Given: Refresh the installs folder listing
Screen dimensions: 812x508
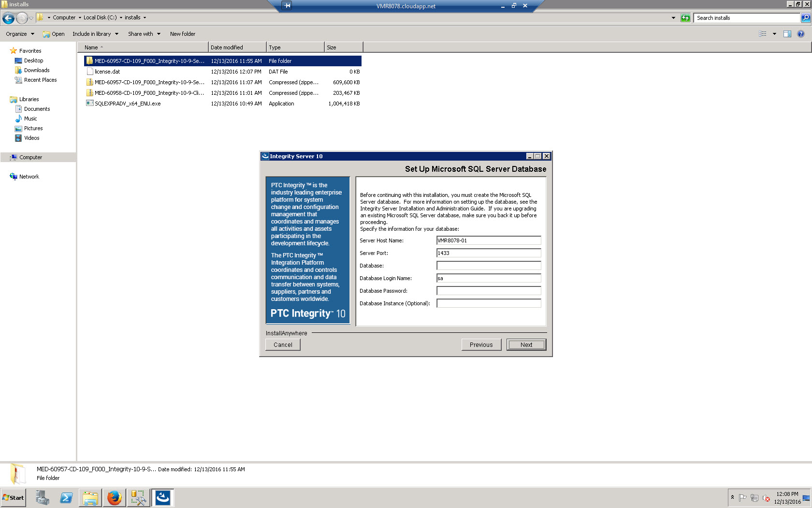Looking at the screenshot, I should click(685, 18).
